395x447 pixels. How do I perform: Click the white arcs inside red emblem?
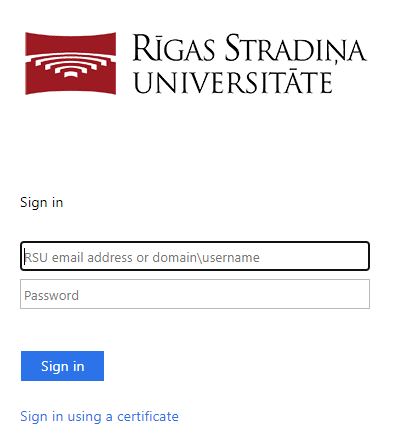[71, 65]
